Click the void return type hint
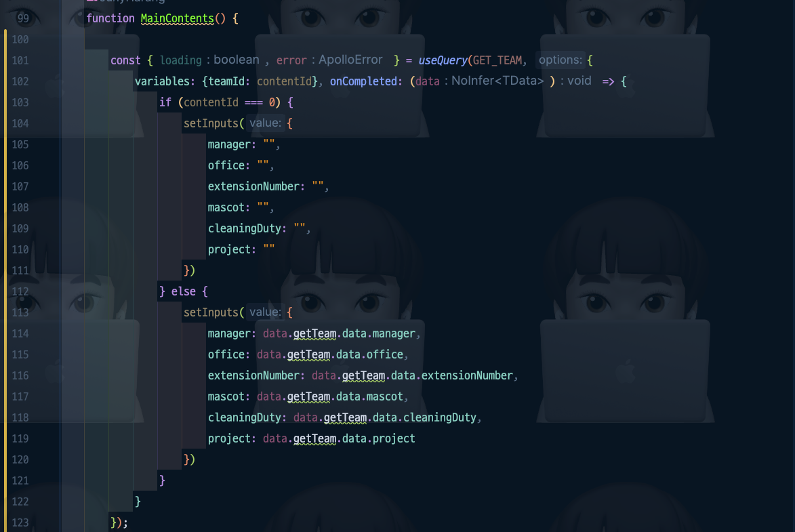Image resolution: width=795 pixels, height=532 pixels. 579,81
